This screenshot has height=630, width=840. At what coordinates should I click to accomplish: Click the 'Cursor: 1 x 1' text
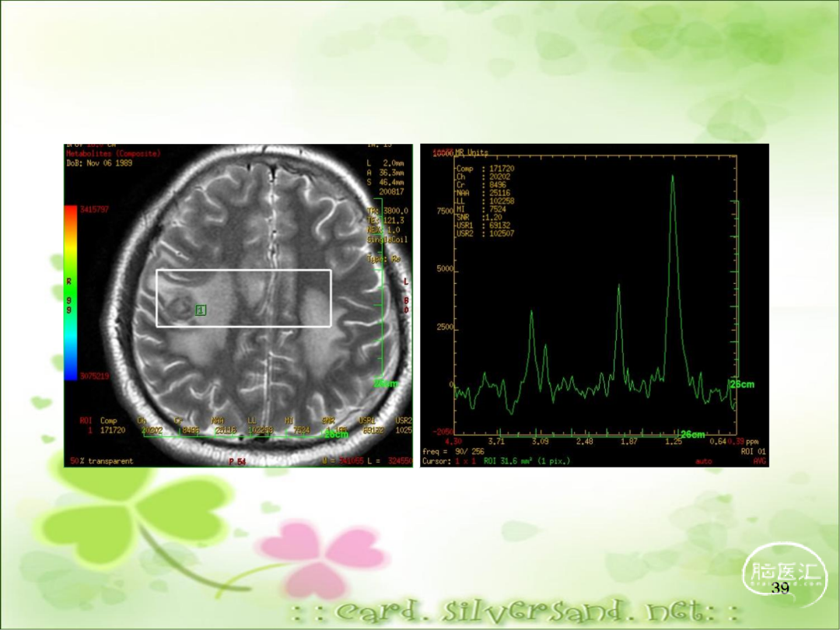[x=449, y=461]
